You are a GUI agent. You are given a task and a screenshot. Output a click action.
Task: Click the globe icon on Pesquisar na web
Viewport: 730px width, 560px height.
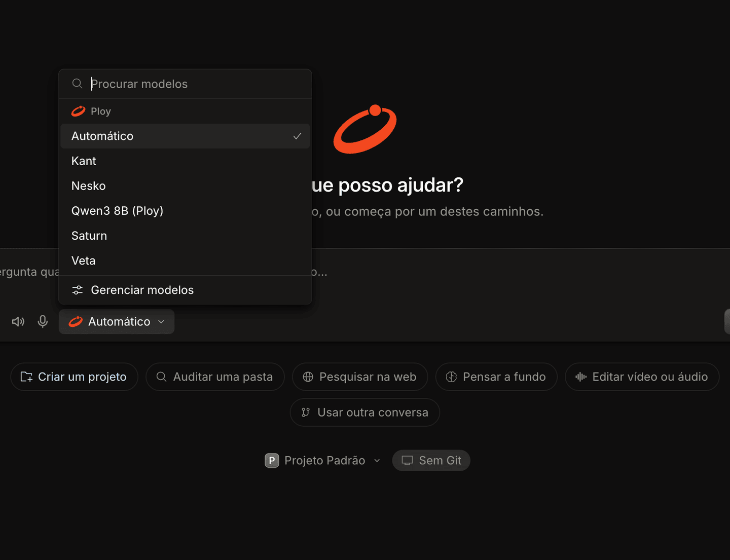(x=308, y=377)
